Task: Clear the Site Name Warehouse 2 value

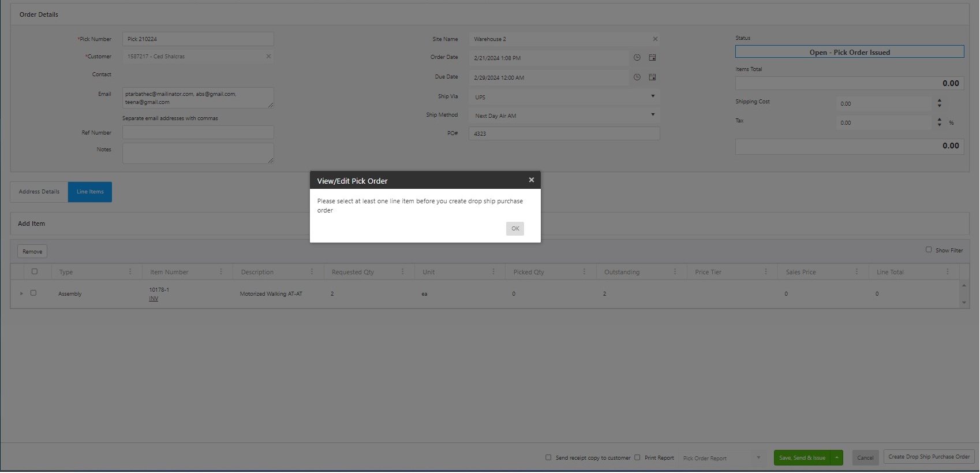Action: pos(655,39)
